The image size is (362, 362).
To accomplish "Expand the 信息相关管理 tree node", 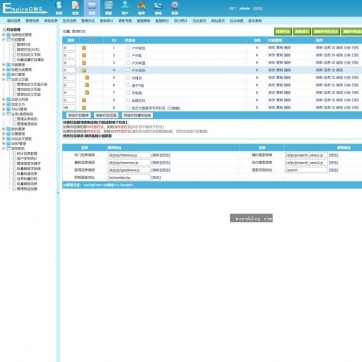I will (x=4, y=34).
